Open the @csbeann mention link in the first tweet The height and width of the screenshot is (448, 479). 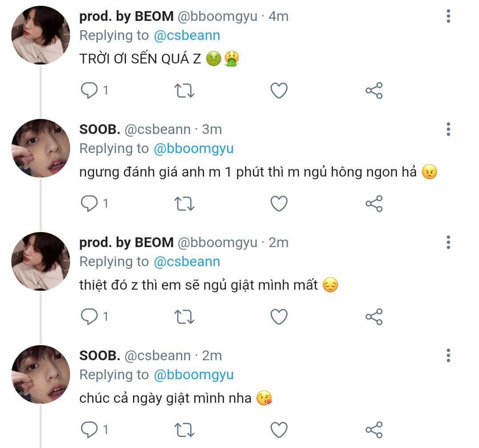tap(187, 35)
